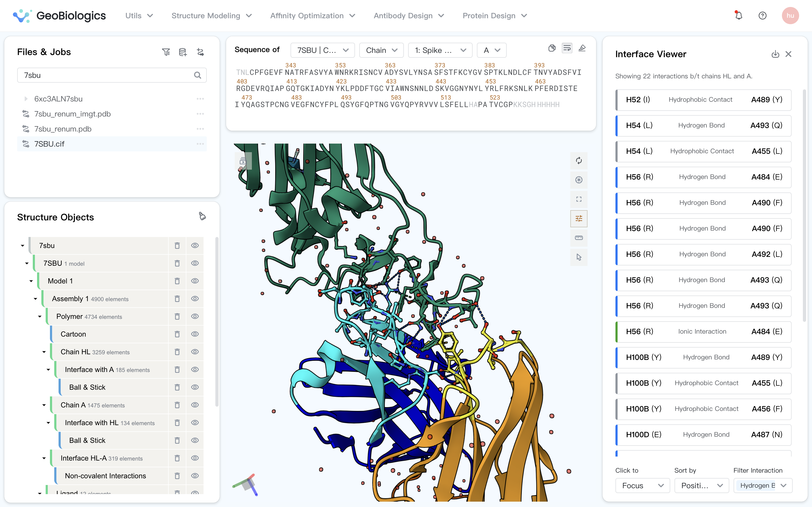Toggle visibility of 7sbu object

pos(195,246)
